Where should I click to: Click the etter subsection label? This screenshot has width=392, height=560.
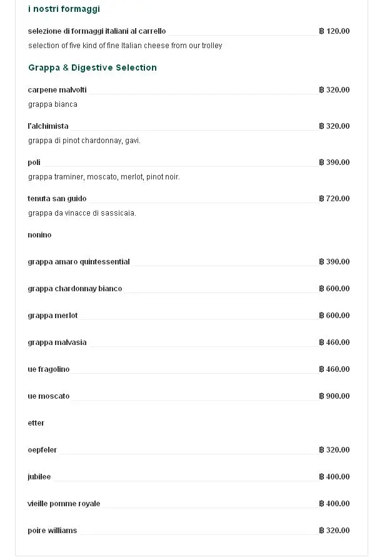36,423
